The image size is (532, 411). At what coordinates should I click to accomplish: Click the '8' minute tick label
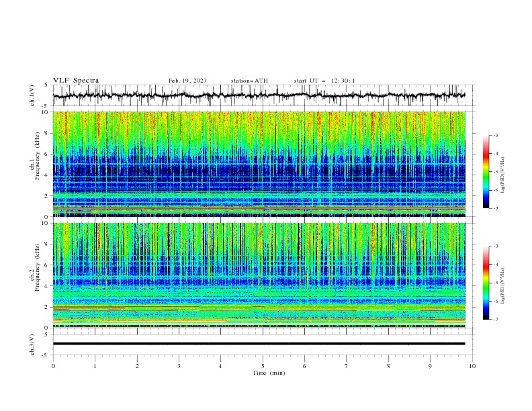pyautogui.click(x=388, y=366)
